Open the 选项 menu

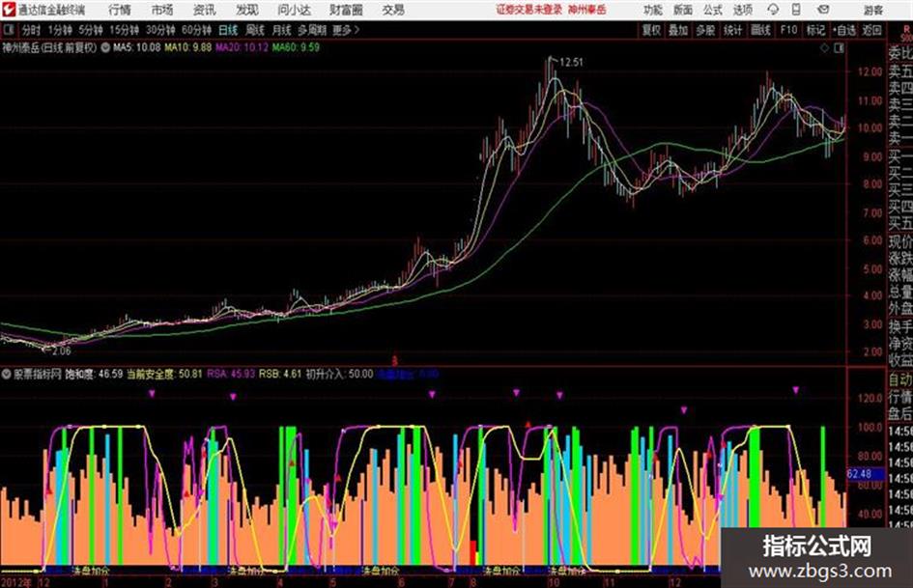pos(742,10)
